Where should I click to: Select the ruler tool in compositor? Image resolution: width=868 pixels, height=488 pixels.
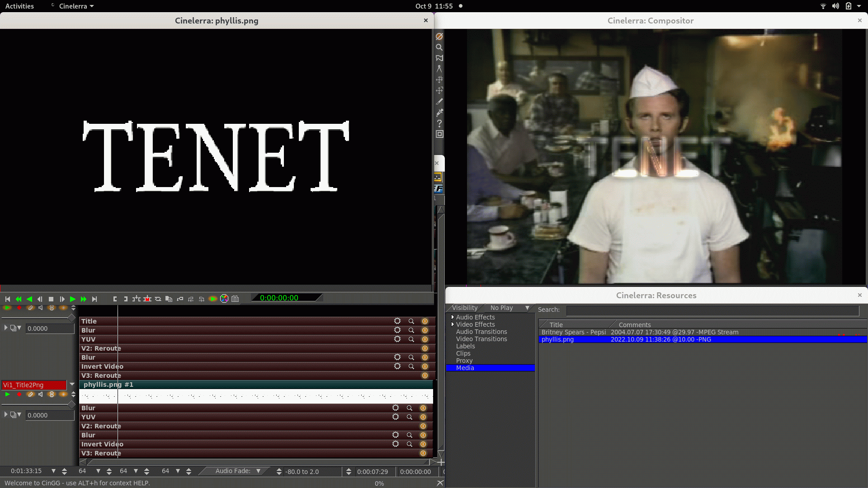439,69
